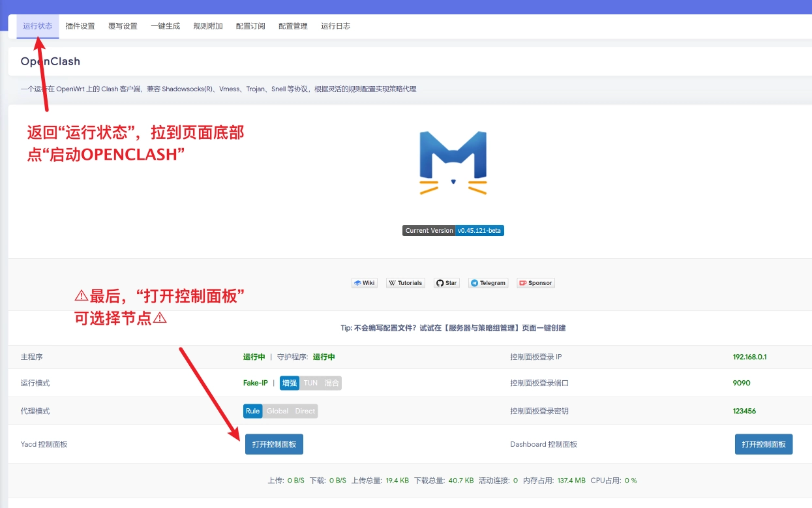Click the Sponsor badge

coord(535,283)
